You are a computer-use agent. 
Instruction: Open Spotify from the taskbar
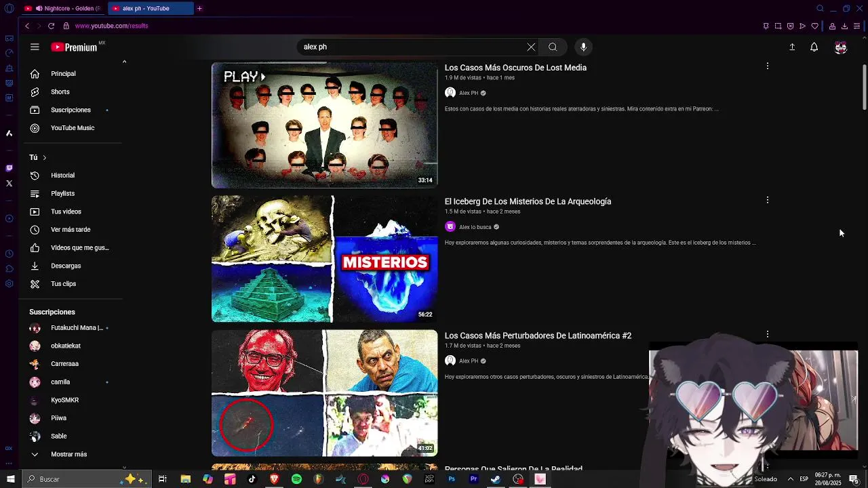[x=296, y=479]
